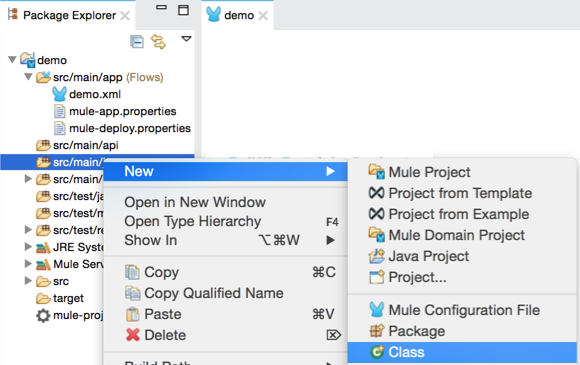The width and height of the screenshot is (580, 365).
Task: Click the highlighted src/main source folder row
Action: click(x=52, y=162)
